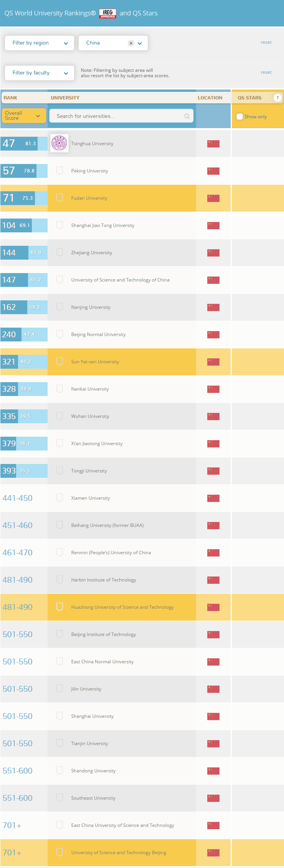The width and height of the screenshot is (284, 868).
Task: Reset the region filter
Action: click(266, 42)
